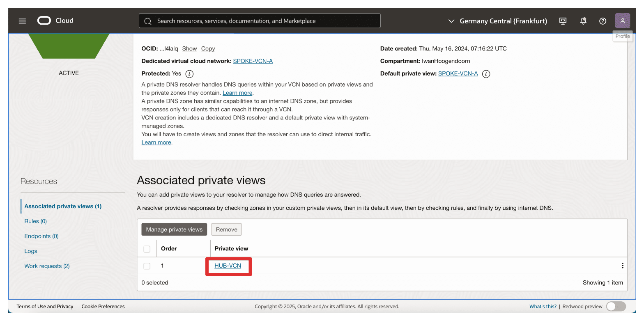644x321 pixels.
Task: Open Cookie Preferences
Action: point(103,307)
